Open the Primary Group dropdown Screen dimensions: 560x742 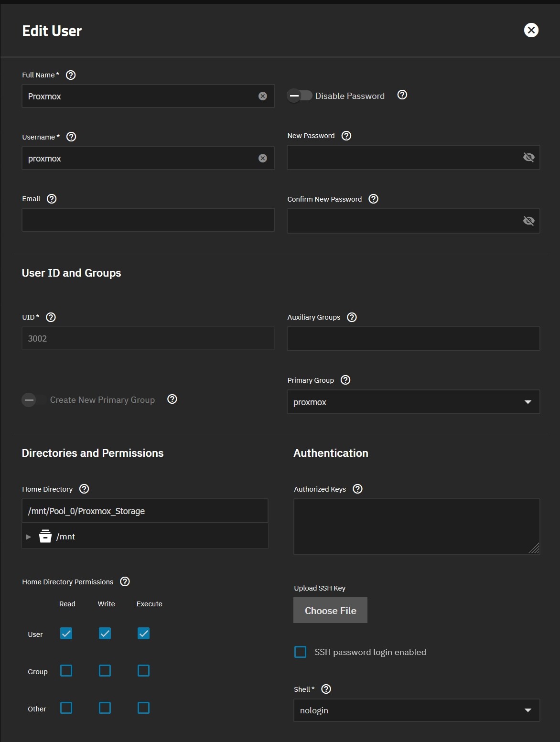[x=413, y=402]
